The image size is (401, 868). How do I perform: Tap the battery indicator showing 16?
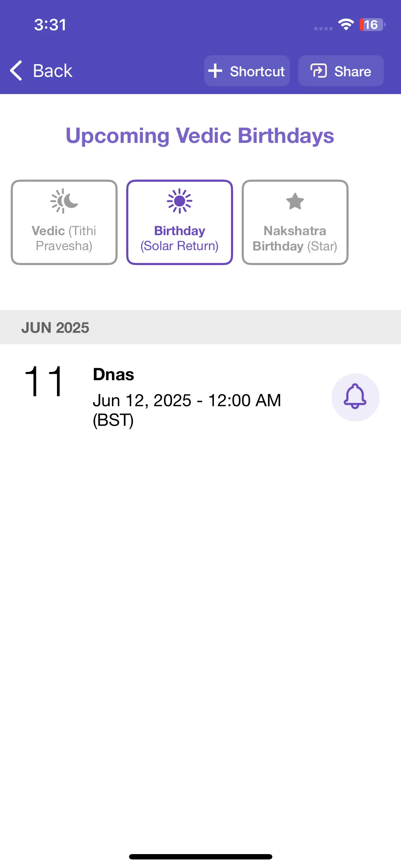(372, 25)
